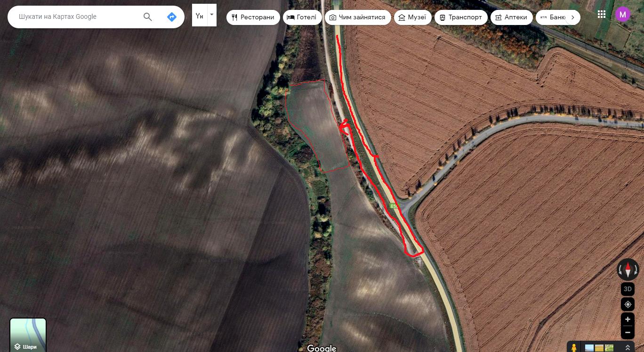The width and height of the screenshot is (644, 352).
Task: Toggle the 3D tilt view
Action: point(628,289)
